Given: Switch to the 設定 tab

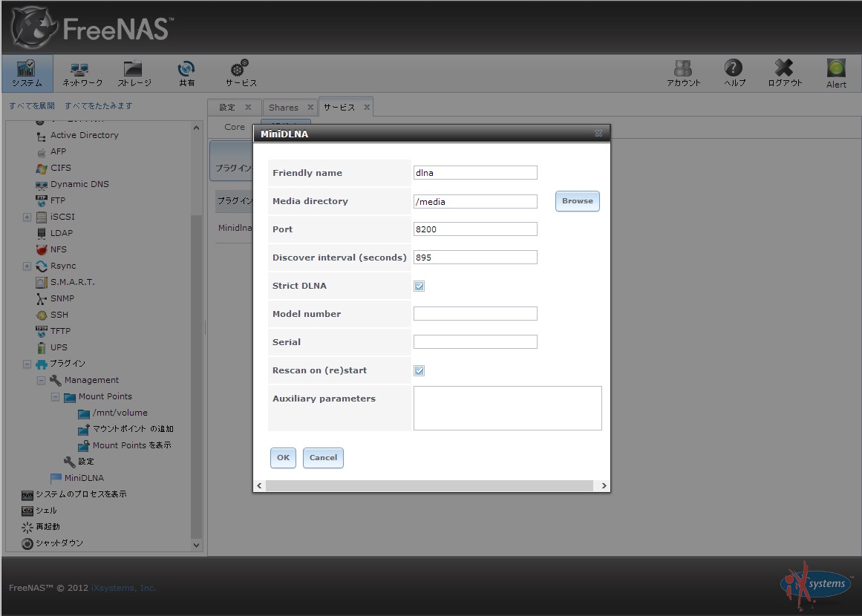Looking at the screenshot, I should tap(227, 108).
